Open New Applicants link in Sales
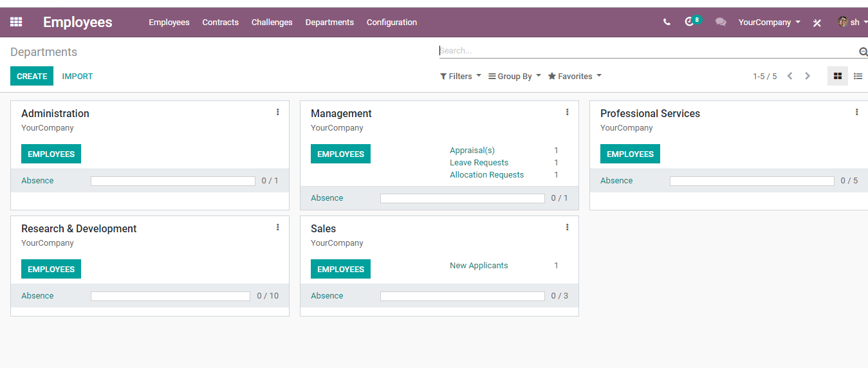868x368 pixels. coord(479,266)
